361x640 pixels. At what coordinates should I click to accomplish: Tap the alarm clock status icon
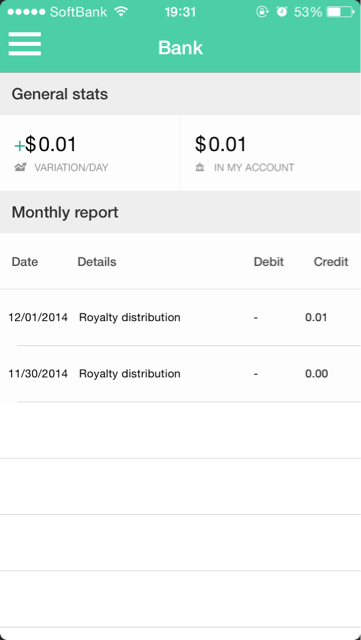pyautogui.click(x=282, y=12)
